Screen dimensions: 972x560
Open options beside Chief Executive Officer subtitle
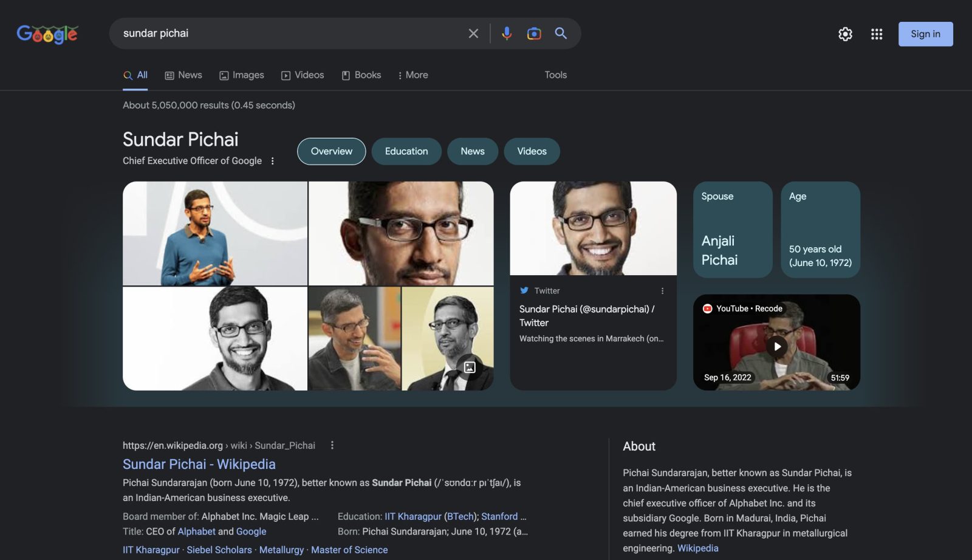click(272, 161)
